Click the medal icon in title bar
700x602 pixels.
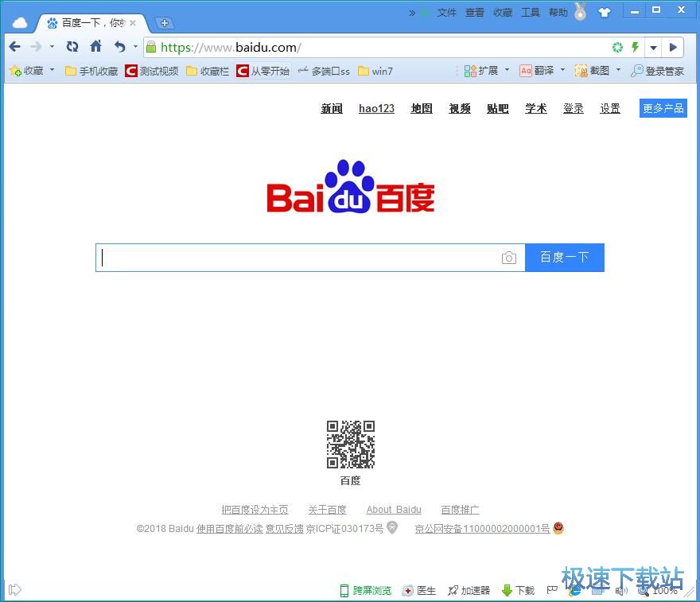coord(580,11)
